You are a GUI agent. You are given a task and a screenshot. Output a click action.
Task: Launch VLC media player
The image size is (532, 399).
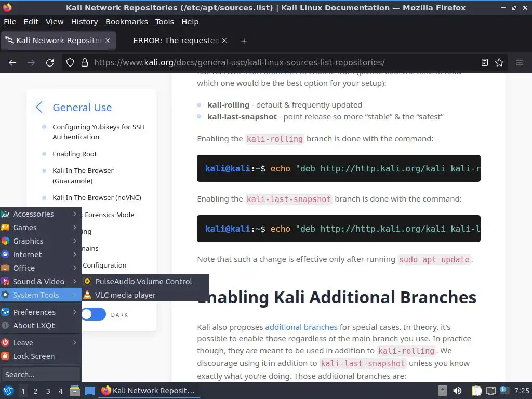pyautogui.click(x=145, y=295)
